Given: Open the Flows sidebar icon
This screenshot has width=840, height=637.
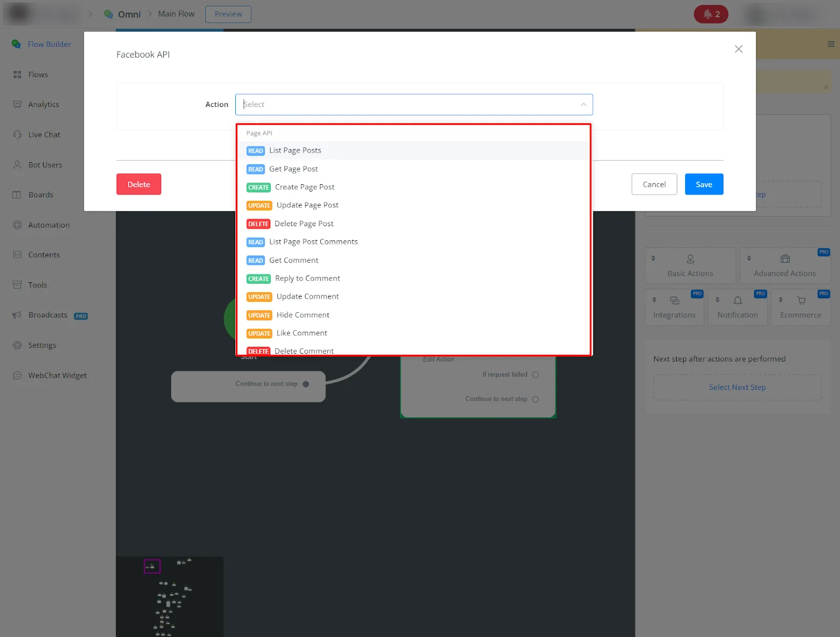Looking at the screenshot, I should 17,75.
